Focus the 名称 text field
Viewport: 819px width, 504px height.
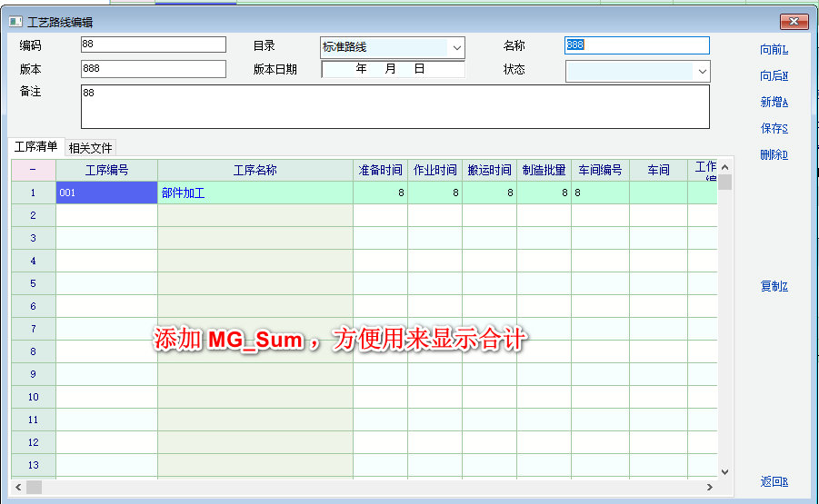(x=636, y=45)
